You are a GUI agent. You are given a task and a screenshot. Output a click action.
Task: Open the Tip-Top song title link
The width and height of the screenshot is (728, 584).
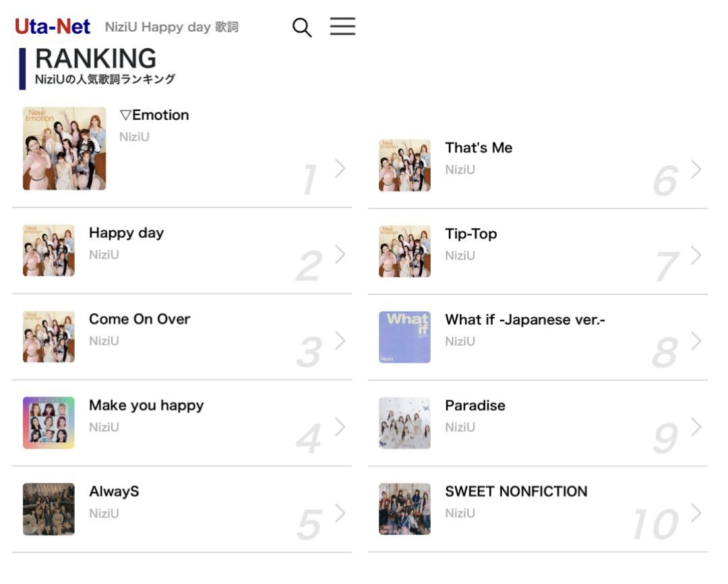[x=471, y=234]
